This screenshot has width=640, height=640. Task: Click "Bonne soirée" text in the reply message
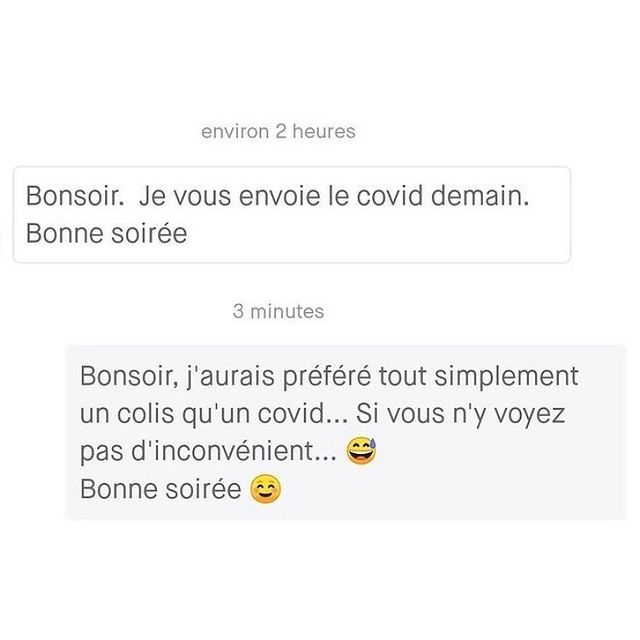coord(159,491)
